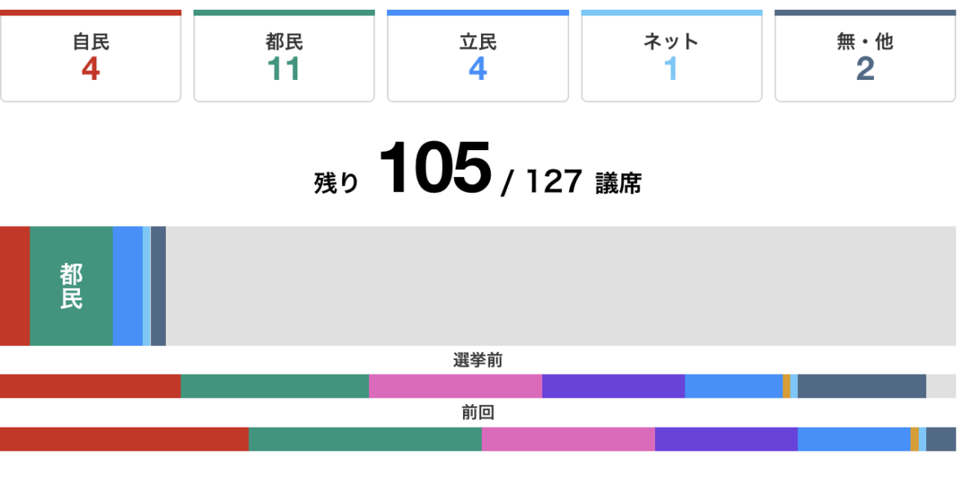Screen dimensions: 980x493
Task: Open the 立民 party card
Action: point(478,57)
